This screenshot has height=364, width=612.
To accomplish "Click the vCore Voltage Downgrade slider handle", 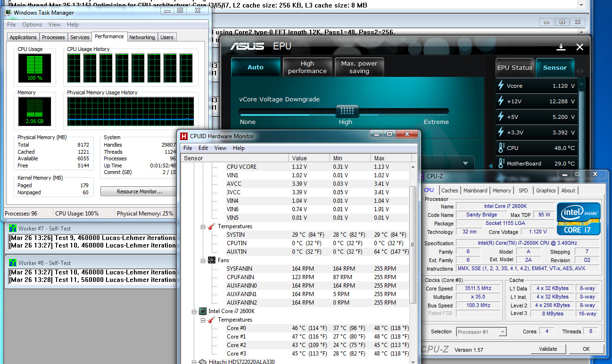I will [x=347, y=111].
